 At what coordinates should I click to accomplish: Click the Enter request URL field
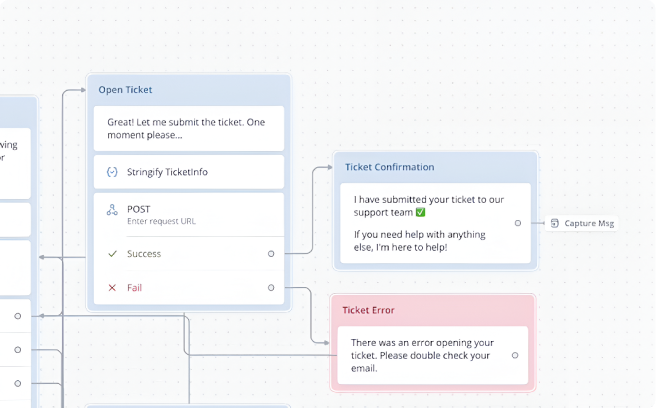161,220
